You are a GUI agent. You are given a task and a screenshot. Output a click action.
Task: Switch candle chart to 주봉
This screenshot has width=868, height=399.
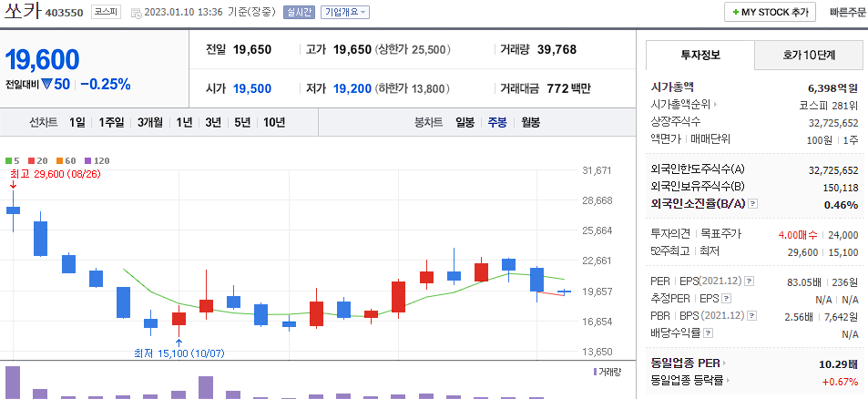click(497, 122)
